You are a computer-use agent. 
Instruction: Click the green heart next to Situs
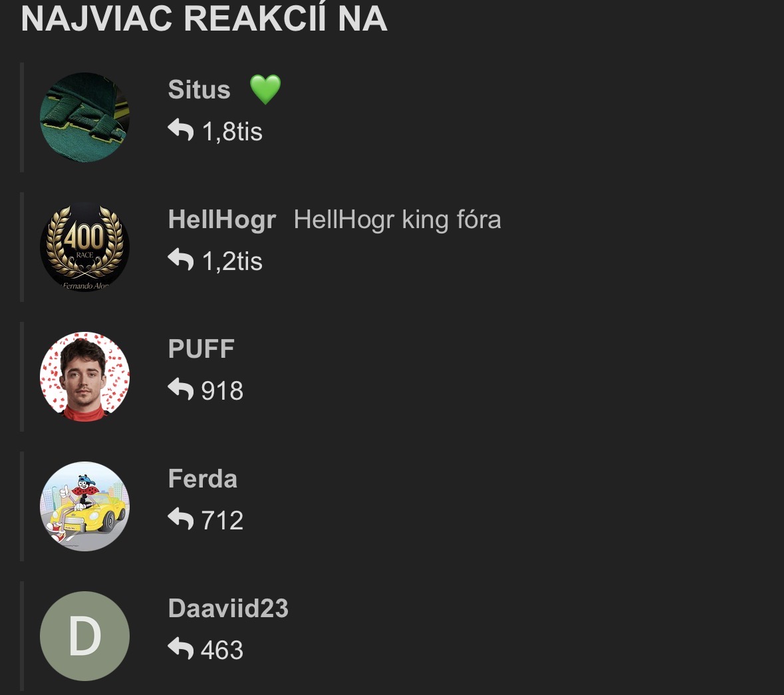[x=265, y=90]
